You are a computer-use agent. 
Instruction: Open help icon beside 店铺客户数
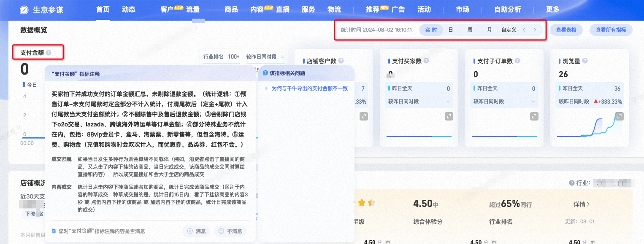341,61
